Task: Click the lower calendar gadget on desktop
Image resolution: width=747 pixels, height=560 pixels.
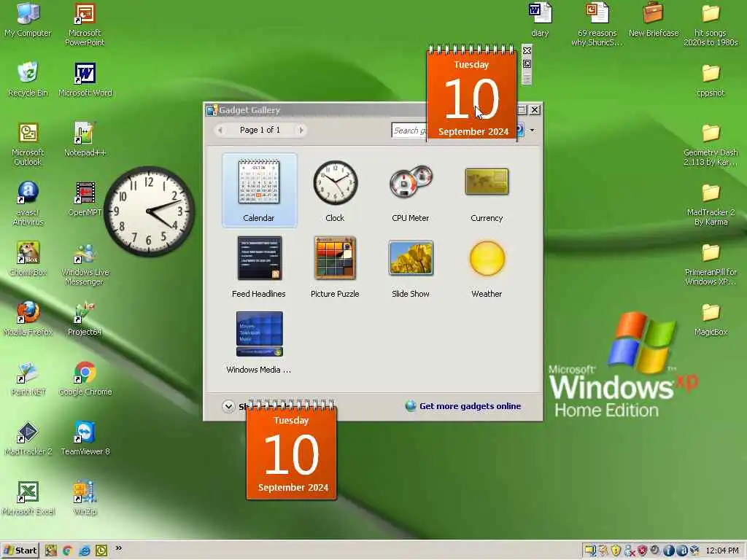Action: [292, 450]
